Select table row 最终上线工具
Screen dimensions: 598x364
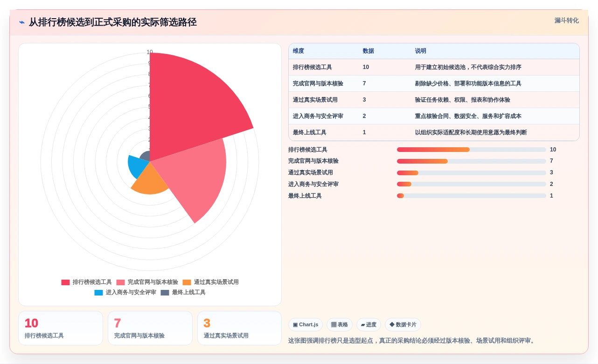[434, 132]
